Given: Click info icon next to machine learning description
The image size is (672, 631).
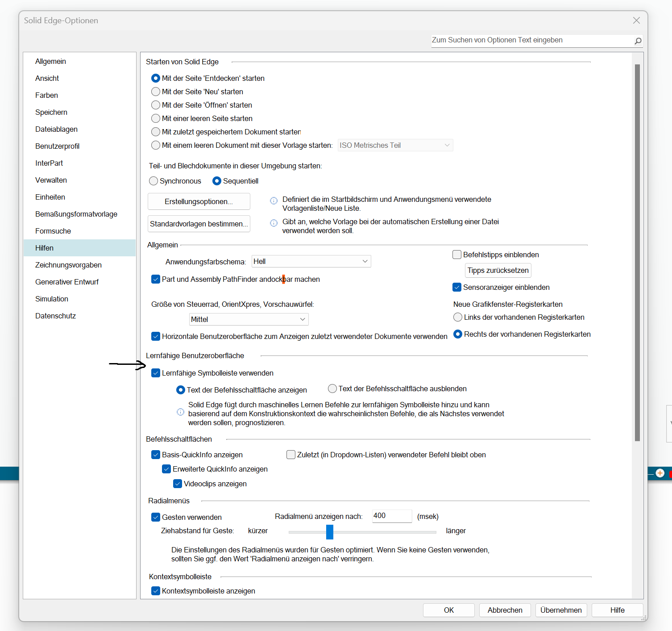Looking at the screenshot, I should coord(180,412).
